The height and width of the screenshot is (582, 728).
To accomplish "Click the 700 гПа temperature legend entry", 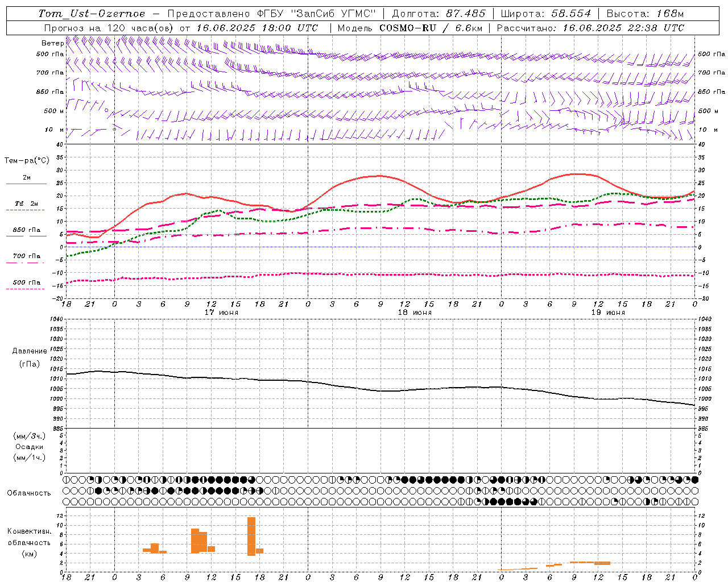I will click(27, 256).
